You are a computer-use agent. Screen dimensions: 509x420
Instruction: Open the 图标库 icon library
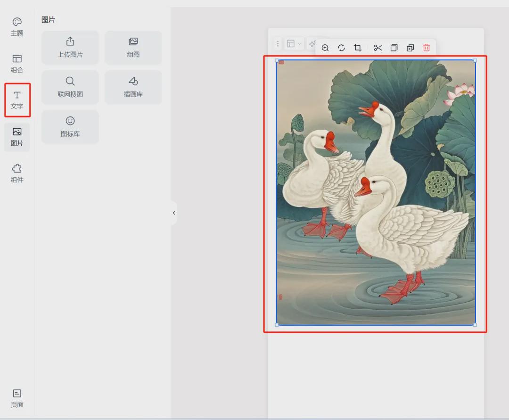pos(70,126)
